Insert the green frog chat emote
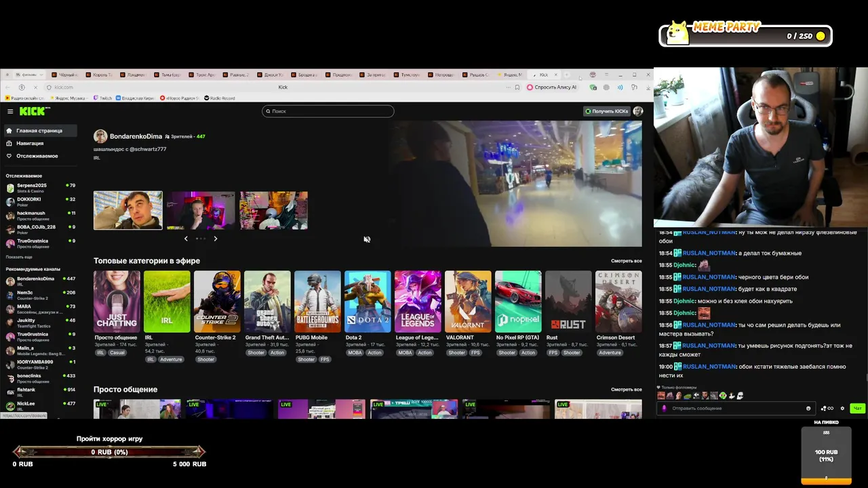Screen dimensions: 868x488 pos(688,396)
